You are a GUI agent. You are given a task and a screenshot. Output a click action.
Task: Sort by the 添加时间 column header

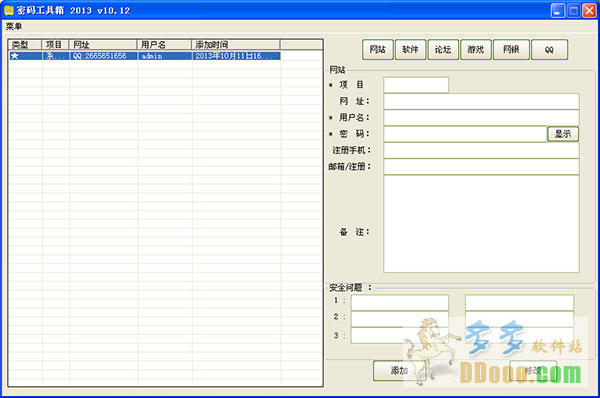[x=236, y=44]
